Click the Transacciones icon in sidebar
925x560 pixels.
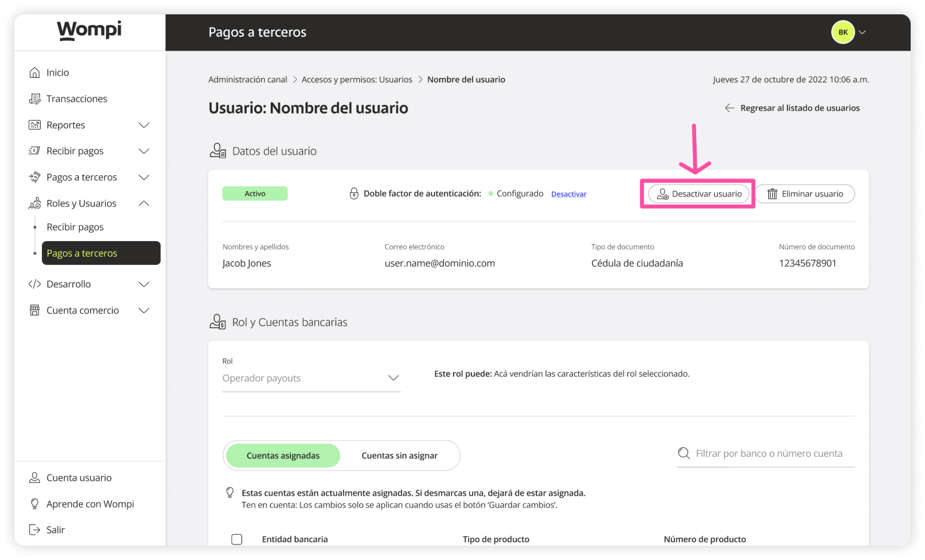pyautogui.click(x=35, y=99)
